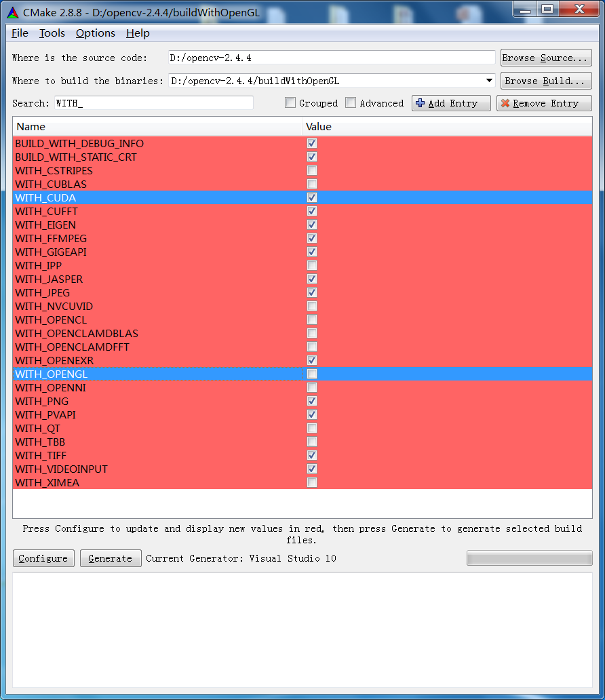Screen dimensions: 605x700
Task: Click the progress bar next to generator label
Action: coord(530,558)
